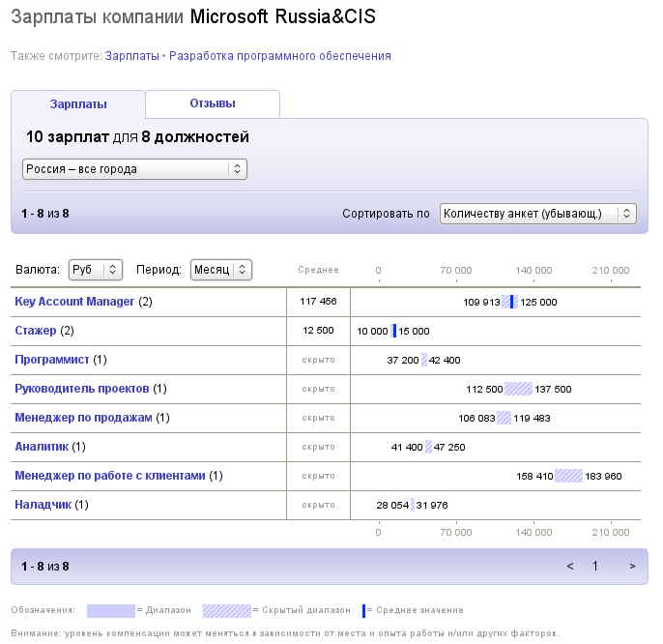The height and width of the screenshot is (644, 663).
Task: Click the Среднее column header
Action: (x=318, y=270)
